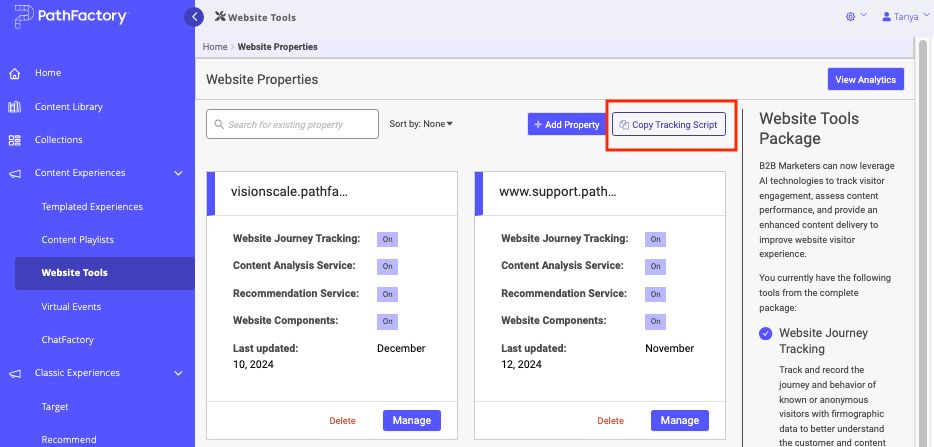Image resolution: width=934 pixels, height=447 pixels.
Task: Open Target under Classic Experiences
Action: click(55, 407)
